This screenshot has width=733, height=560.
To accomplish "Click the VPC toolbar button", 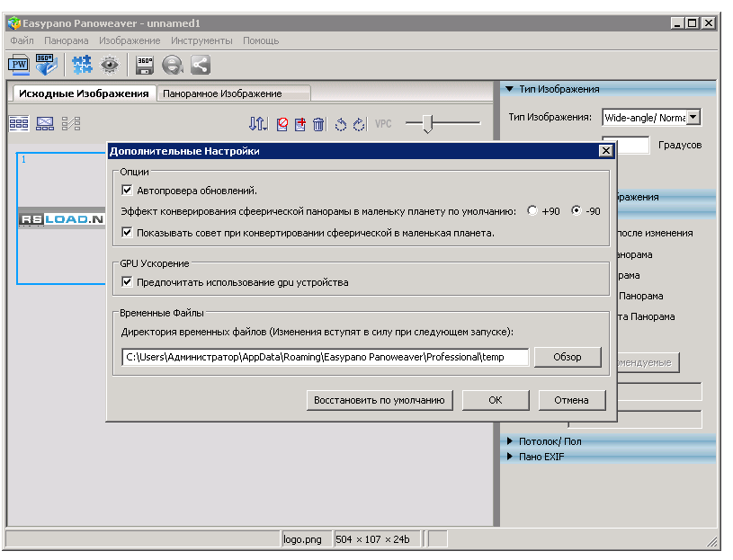I will [383, 124].
